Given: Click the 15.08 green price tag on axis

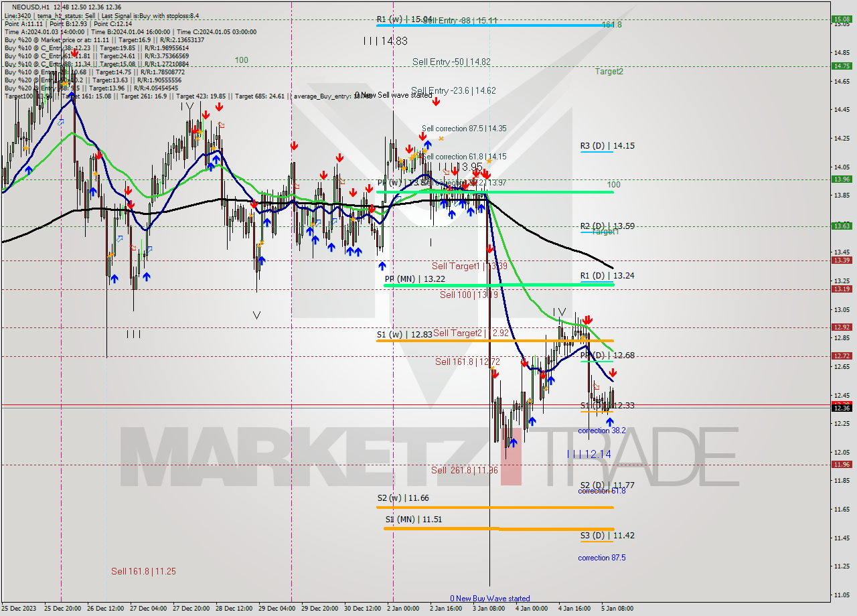Looking at the screenshot, I should click(842, 19).
